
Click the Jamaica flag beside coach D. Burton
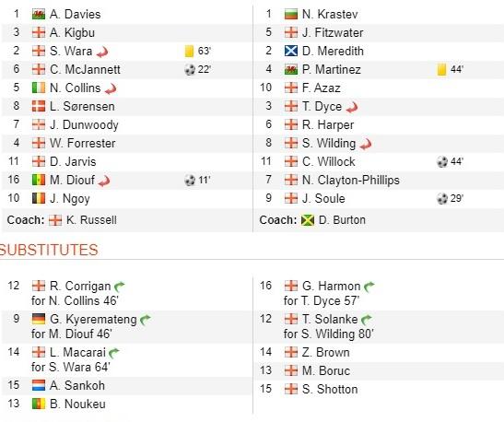[308, 220]
